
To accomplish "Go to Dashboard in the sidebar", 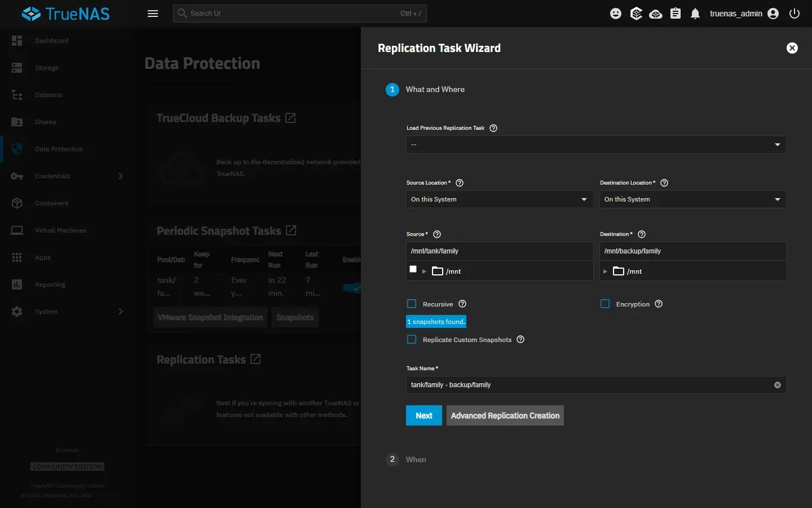I will pyautogui.click(x=68, y=41).
